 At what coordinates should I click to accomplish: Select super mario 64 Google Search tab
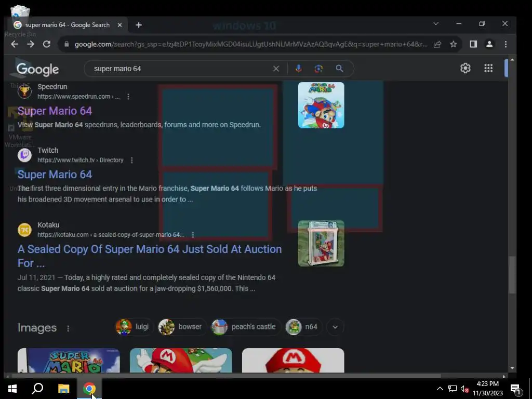67,25
